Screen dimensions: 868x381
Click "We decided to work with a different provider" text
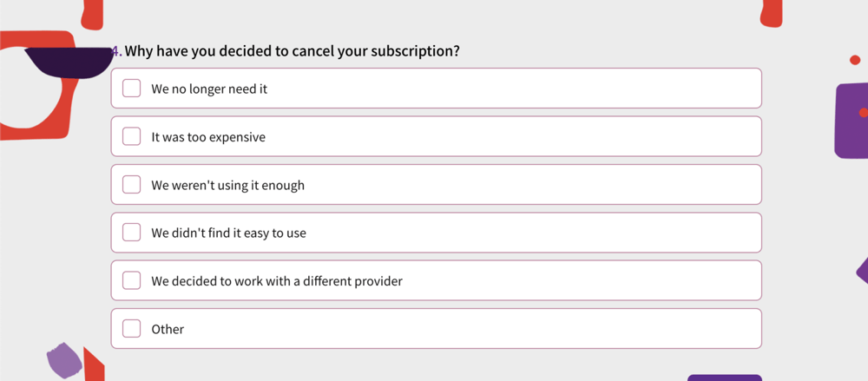tap(277, 281)
